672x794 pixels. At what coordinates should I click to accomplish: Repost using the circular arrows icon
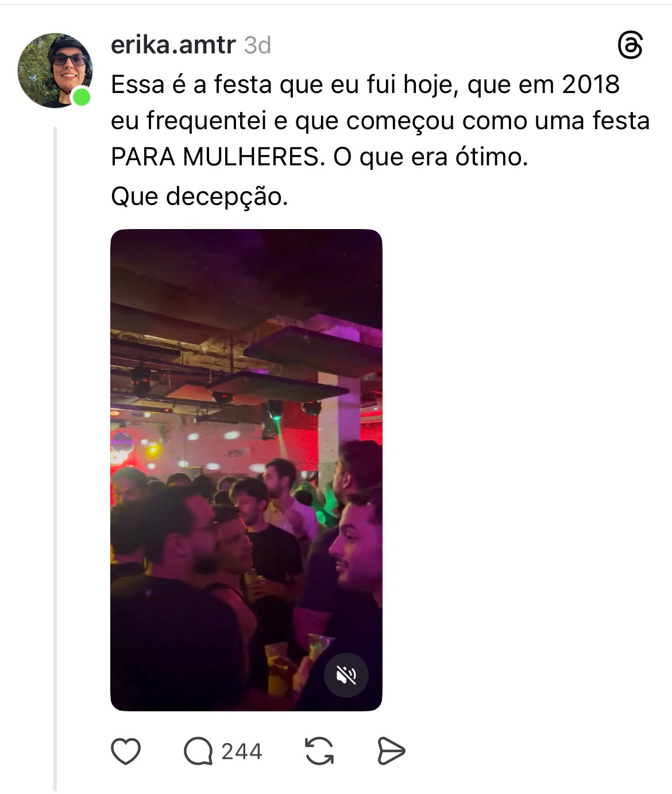(319, 752)
